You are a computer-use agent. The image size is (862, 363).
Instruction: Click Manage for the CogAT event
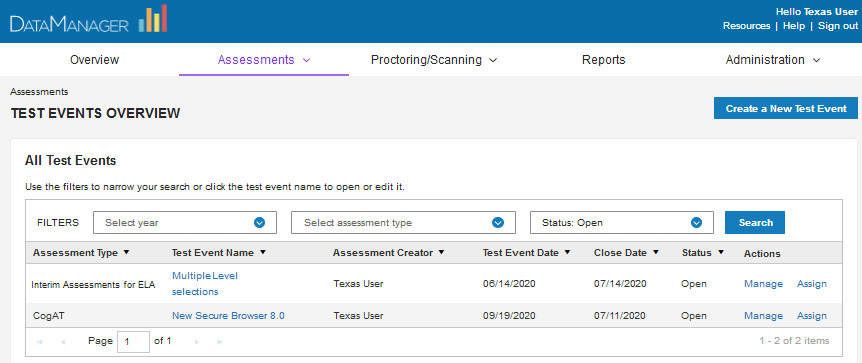coord(763,316)
